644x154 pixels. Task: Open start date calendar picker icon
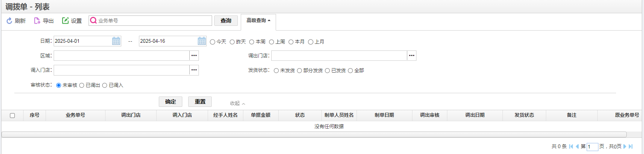pos(116,41)
